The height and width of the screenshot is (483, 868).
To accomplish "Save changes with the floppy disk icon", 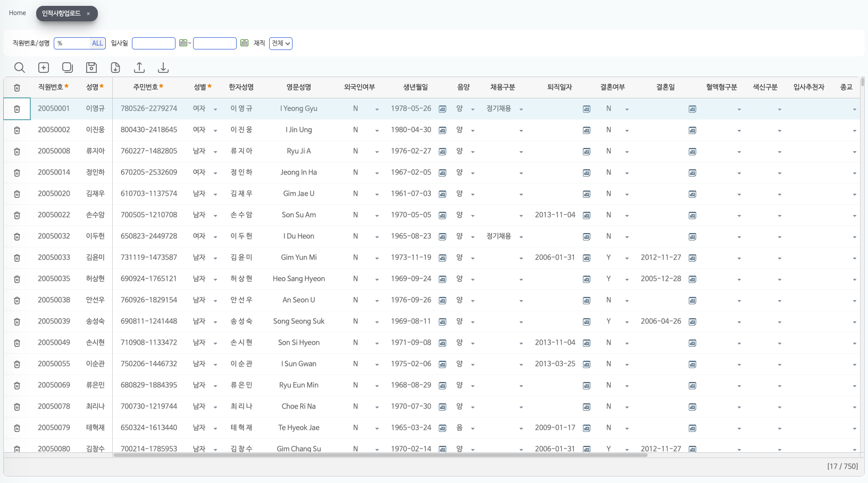I will point(91,68).
